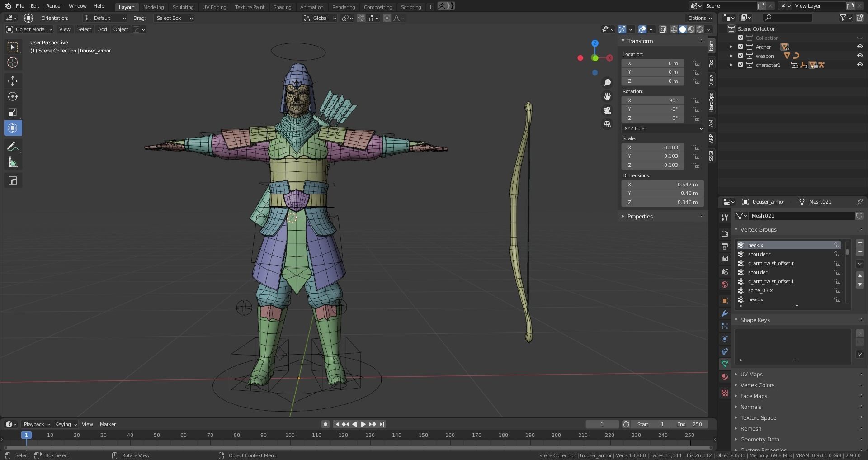868x460 pixels.
Task: Click timeline current frame marker 1
Action: [26, 435]
